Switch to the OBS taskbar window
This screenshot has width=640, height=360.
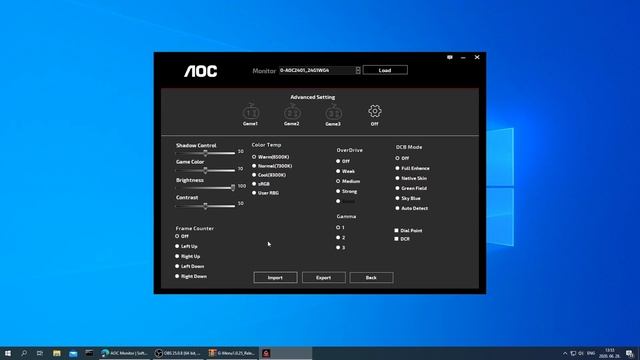coord(178,353)
